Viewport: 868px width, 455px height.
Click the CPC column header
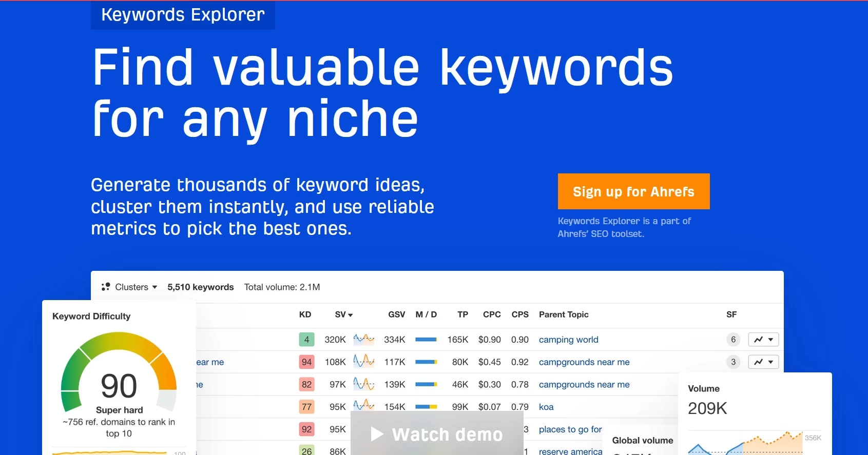[x=492, y=314]
